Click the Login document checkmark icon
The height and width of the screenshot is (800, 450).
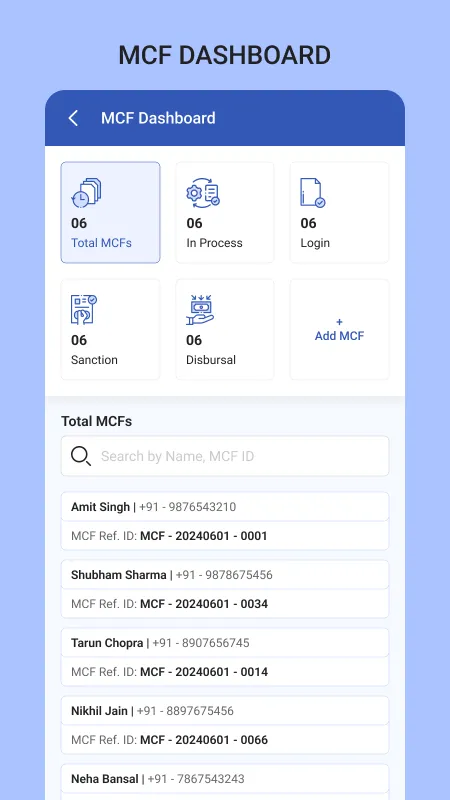(313, 193)
